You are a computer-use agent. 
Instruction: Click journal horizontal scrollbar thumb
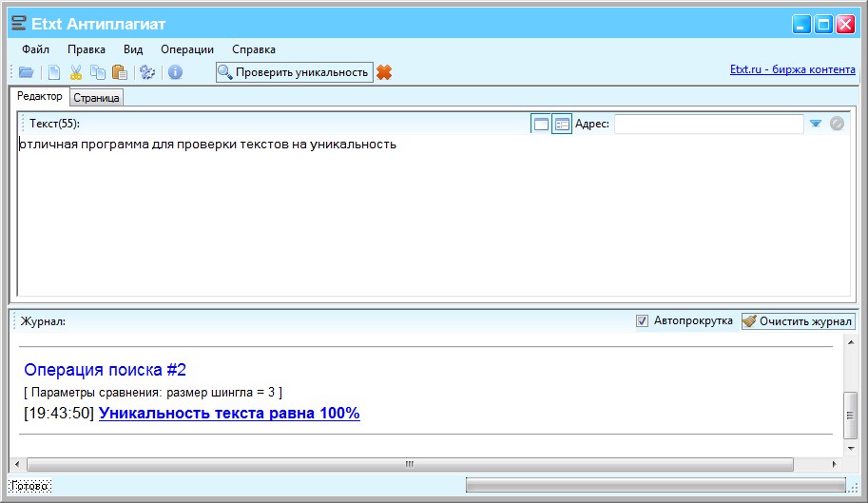point(410,464)
